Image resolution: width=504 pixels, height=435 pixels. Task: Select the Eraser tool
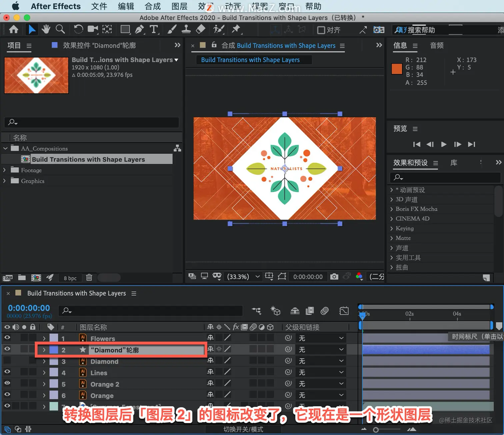(201, 30)
